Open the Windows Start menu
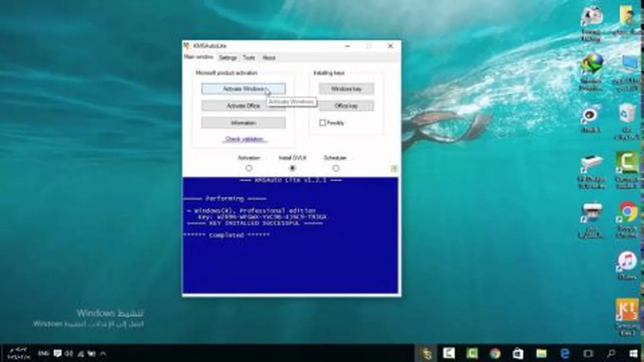Image resolution: width=644 pixels, height=362 pixels. 634,353
